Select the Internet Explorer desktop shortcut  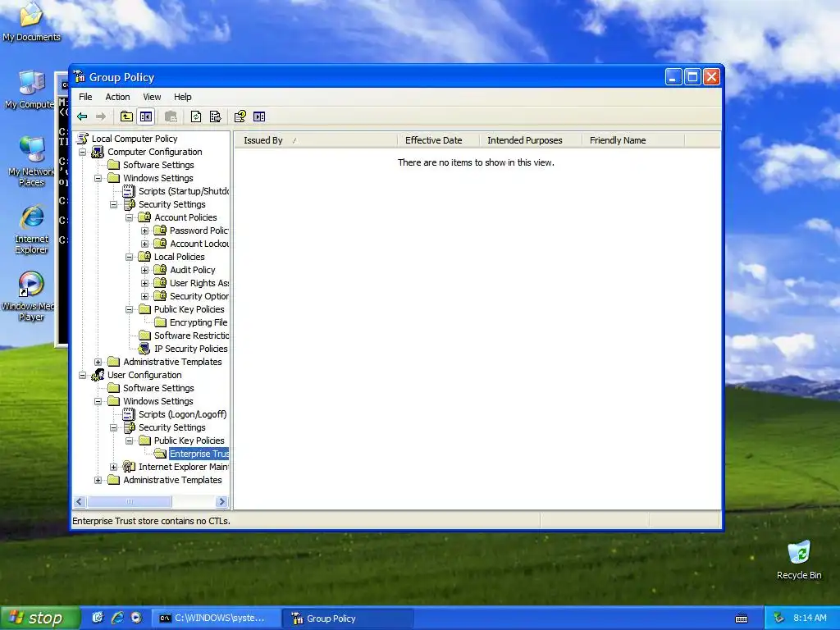(x=31, y=229)
